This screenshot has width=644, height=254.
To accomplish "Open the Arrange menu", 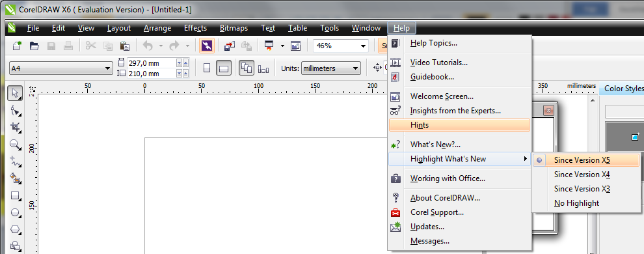I will coord(157,28).
